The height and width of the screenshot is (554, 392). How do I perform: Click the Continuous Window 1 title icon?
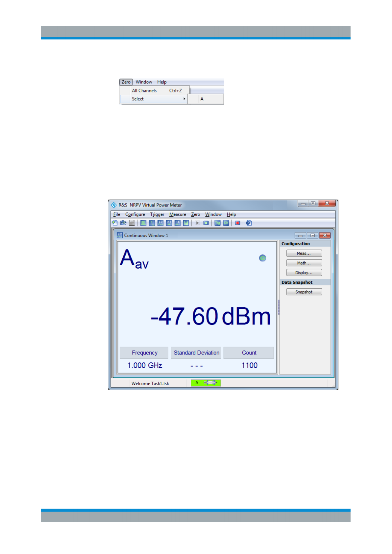(120, 235)
